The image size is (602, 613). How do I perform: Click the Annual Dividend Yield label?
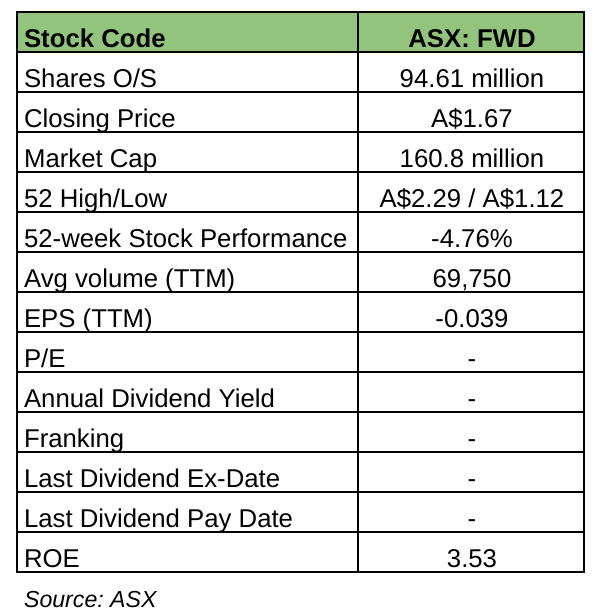(x=149, y=398)
